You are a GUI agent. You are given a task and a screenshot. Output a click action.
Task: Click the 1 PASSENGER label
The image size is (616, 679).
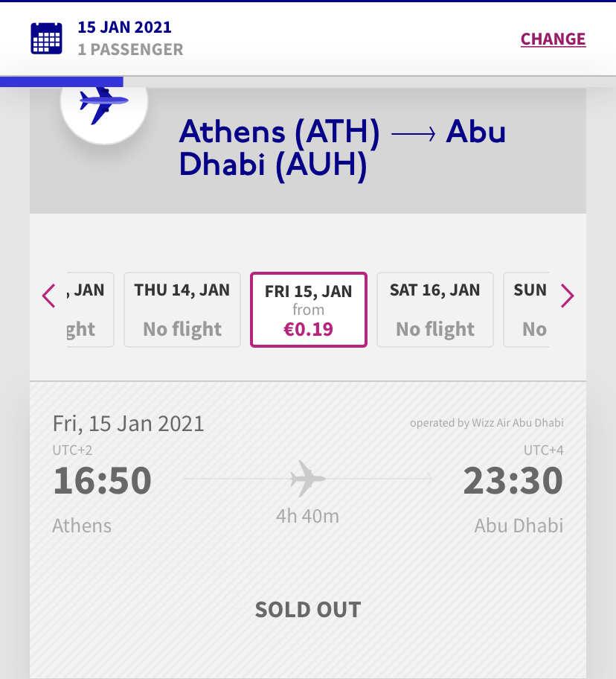point(130,50)
